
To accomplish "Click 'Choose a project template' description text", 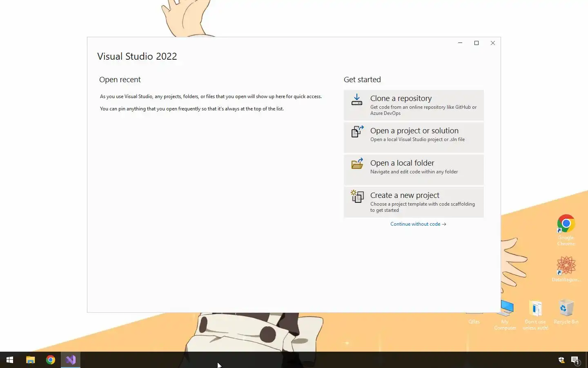I will (x=422, y=207).
